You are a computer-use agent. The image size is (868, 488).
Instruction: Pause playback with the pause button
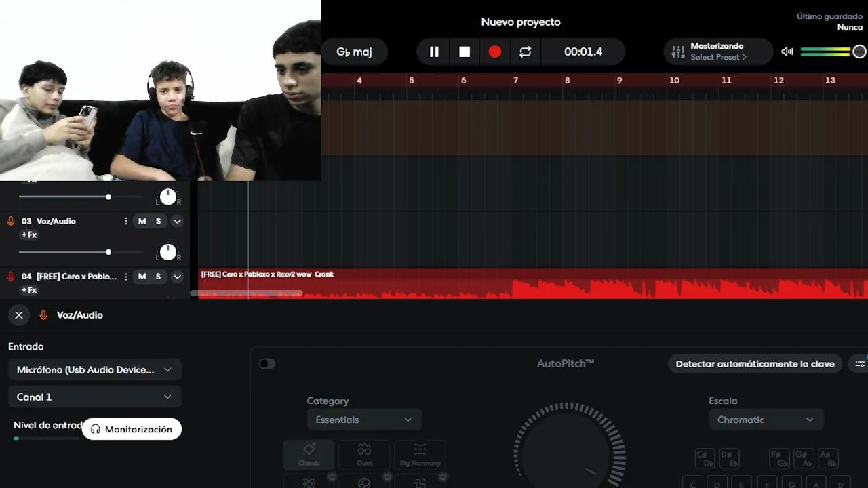(x=434, y=52)
